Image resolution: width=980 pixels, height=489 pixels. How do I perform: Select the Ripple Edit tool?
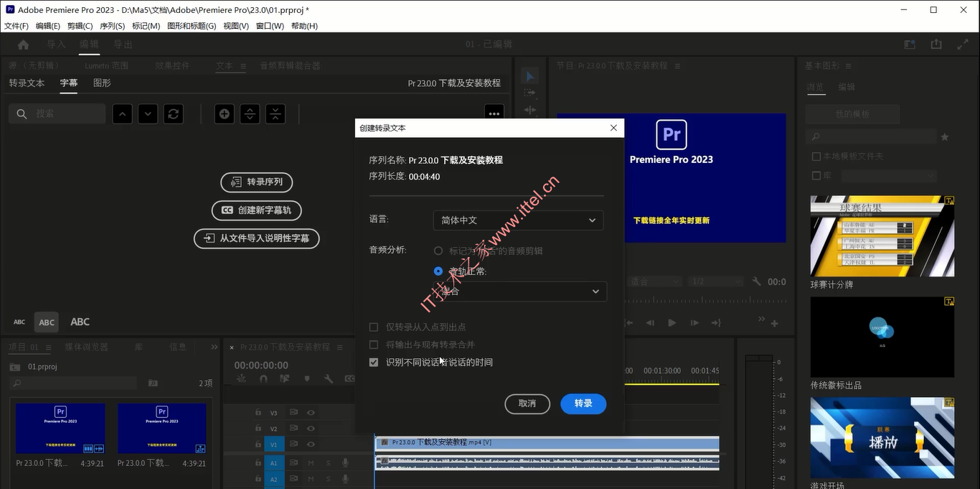tap(530, 110)
